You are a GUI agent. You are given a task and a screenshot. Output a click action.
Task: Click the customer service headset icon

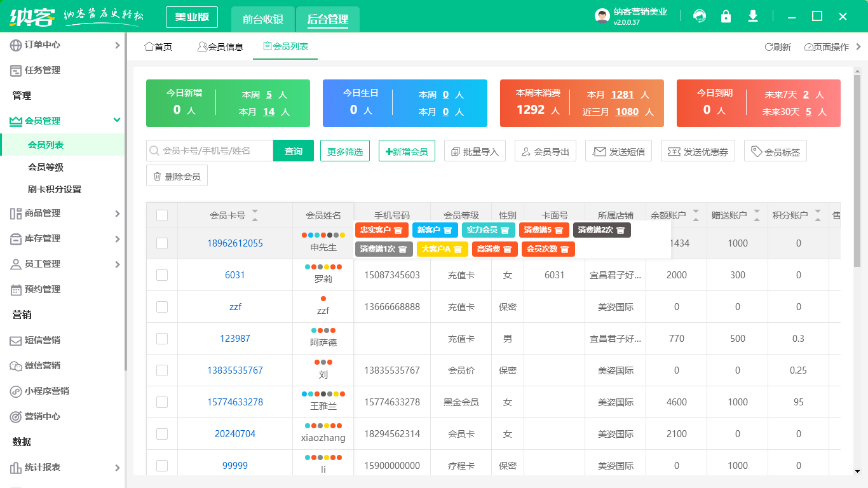[x=700, y=17]
